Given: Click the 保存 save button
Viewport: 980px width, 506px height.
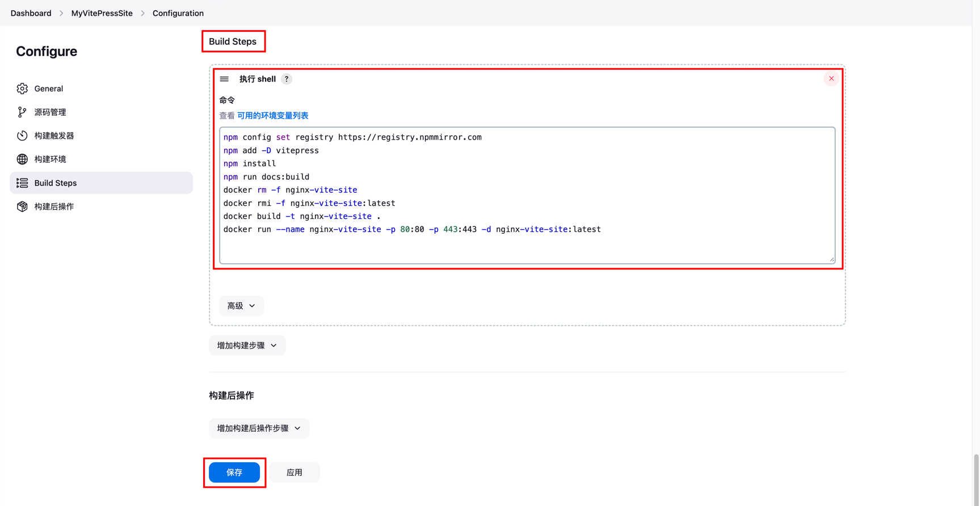Looking at the screenshot, I should tap(234, 473).
